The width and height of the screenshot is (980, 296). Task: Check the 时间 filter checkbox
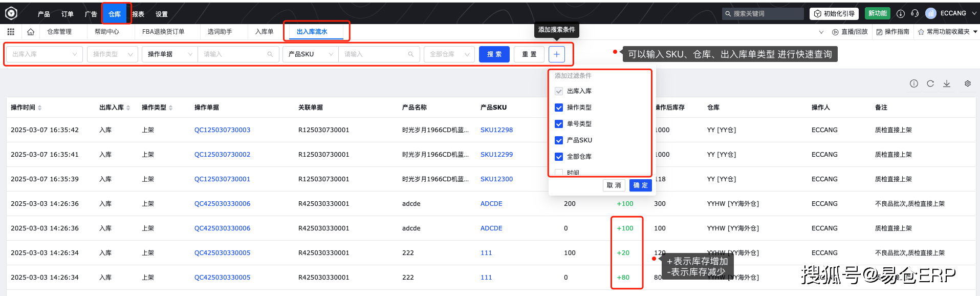click(x=559, y=173)
